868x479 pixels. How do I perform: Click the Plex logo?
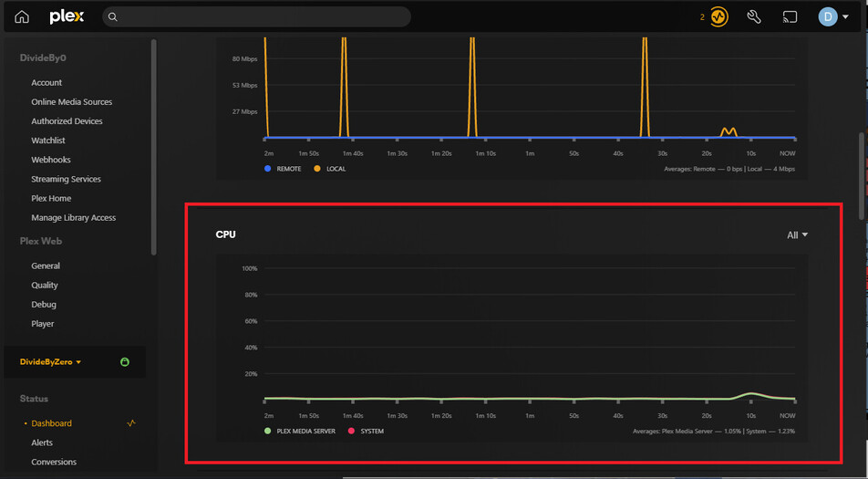point(67,17)
